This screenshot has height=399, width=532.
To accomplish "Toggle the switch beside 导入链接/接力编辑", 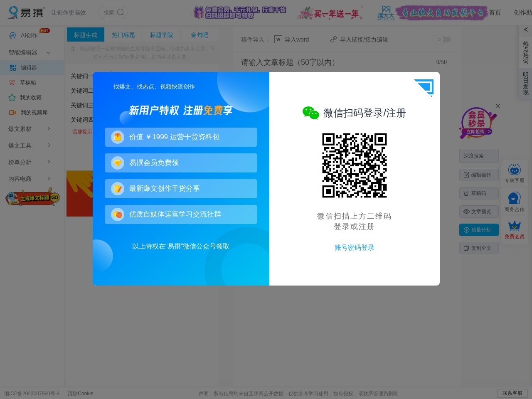I will (443, 39).
